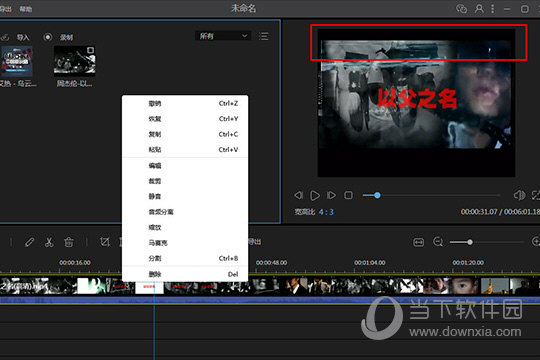Viewport: 540px width, 360px height.
Task: Click the 00:01:20.00 mark on timeline ruler
Action: [x=468, y=263]
